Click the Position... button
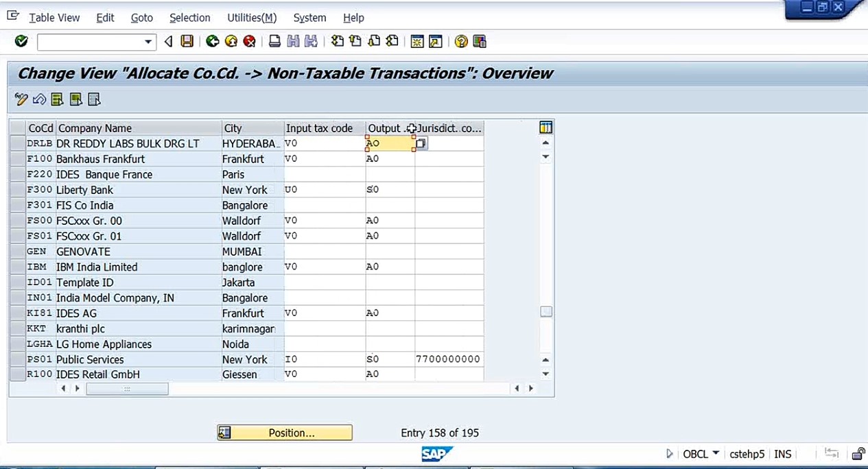868x469 pixels. pyautogui.click(x=285, y=433)
